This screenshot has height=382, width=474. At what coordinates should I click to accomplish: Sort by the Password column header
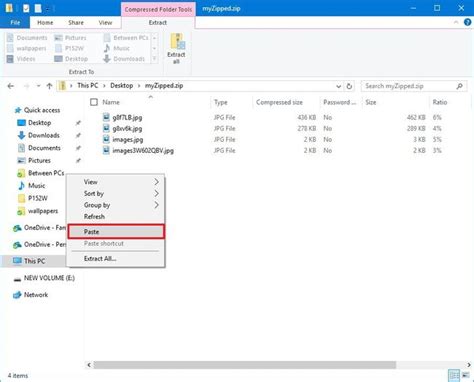pyautogui.click(x=341, y=102)
